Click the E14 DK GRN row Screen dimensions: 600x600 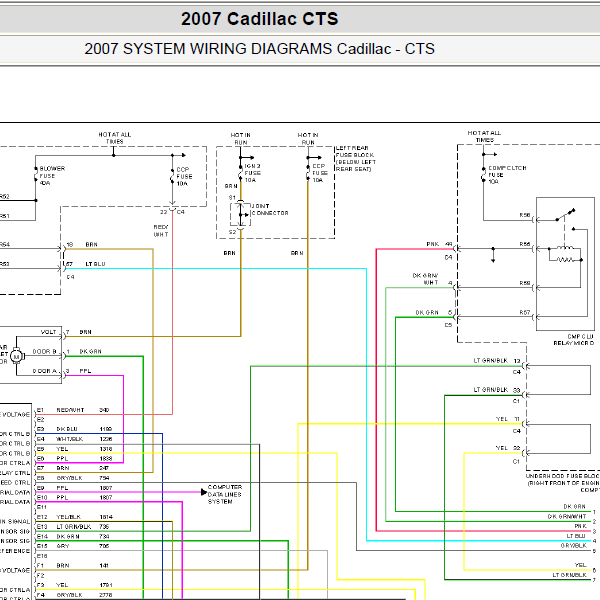[73, 536]
